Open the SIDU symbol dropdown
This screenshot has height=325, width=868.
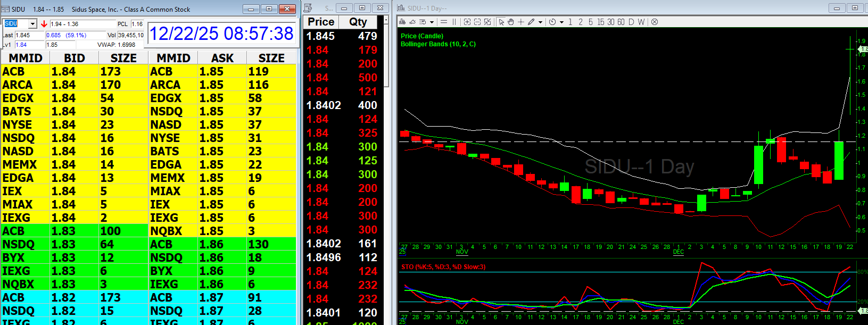tap(32, 24)
